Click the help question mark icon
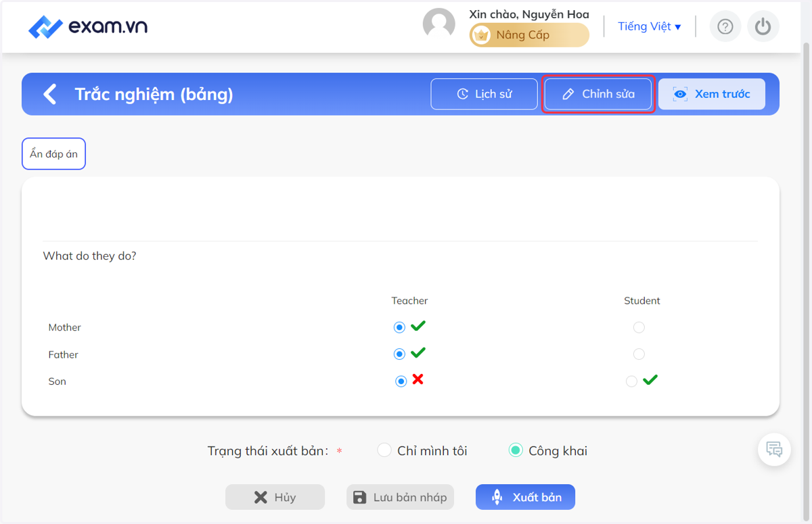Image resolution: width=812 pixels, height=524 pixels. [x=725, y=26]
